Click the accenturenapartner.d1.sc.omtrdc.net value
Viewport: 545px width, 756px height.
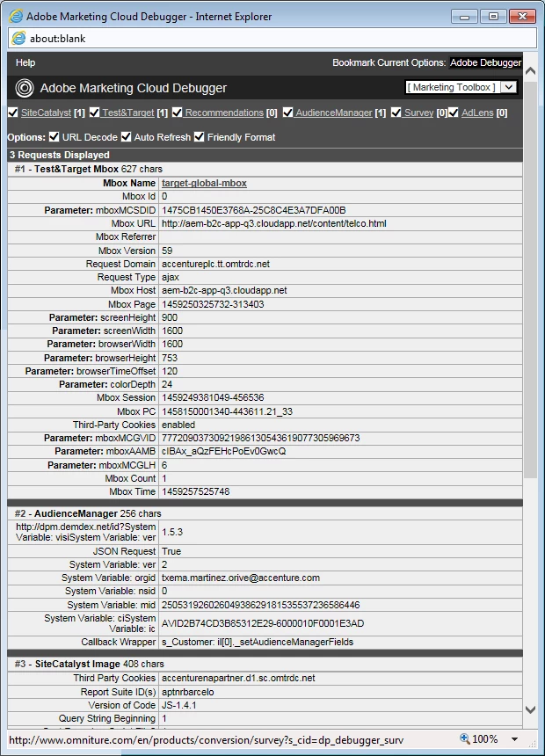[x=238, y=679]
